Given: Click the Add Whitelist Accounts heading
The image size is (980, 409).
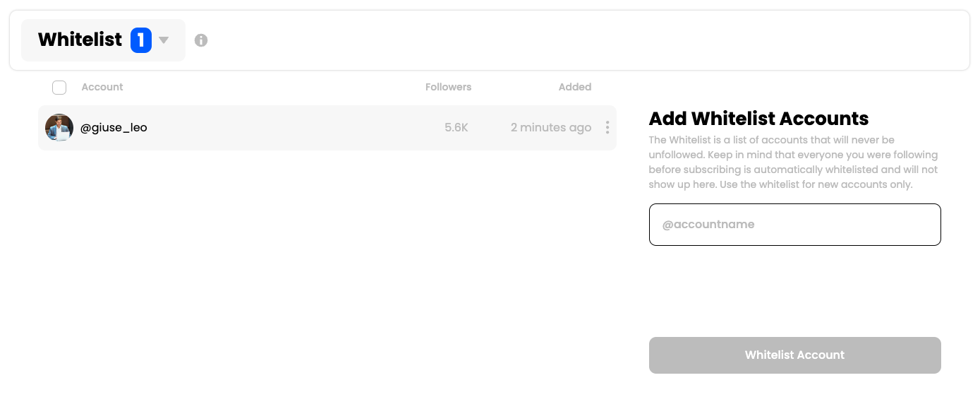Looking at the screenshot, I should click(758, 118).
